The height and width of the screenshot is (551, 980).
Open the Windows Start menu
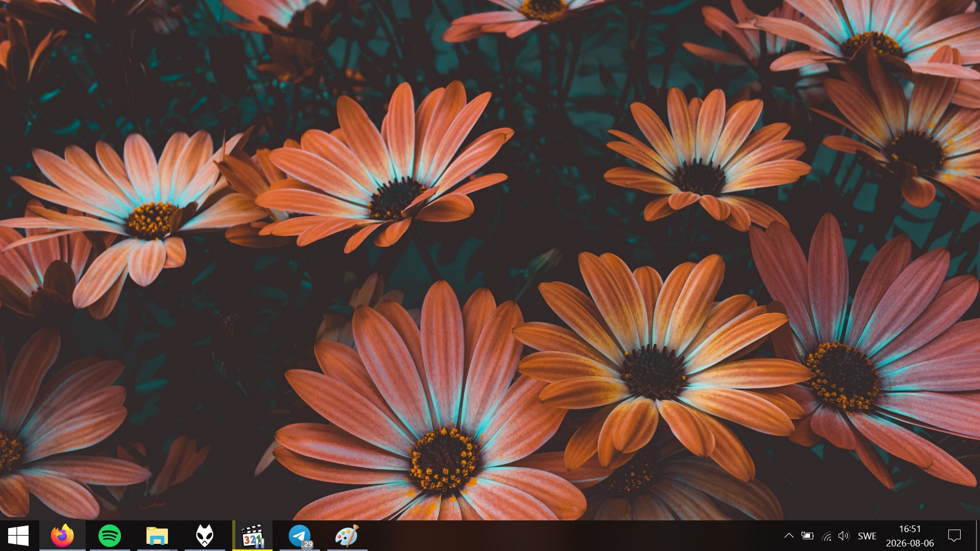19,536
